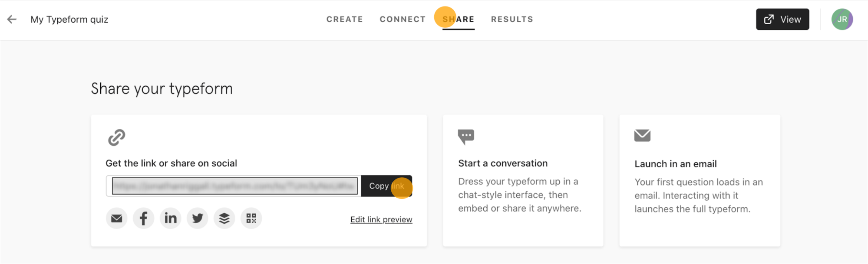Open the JR account avatar menu
This screenshot has width=868, height=264.
pyautogui.click(x=842, y=19)
